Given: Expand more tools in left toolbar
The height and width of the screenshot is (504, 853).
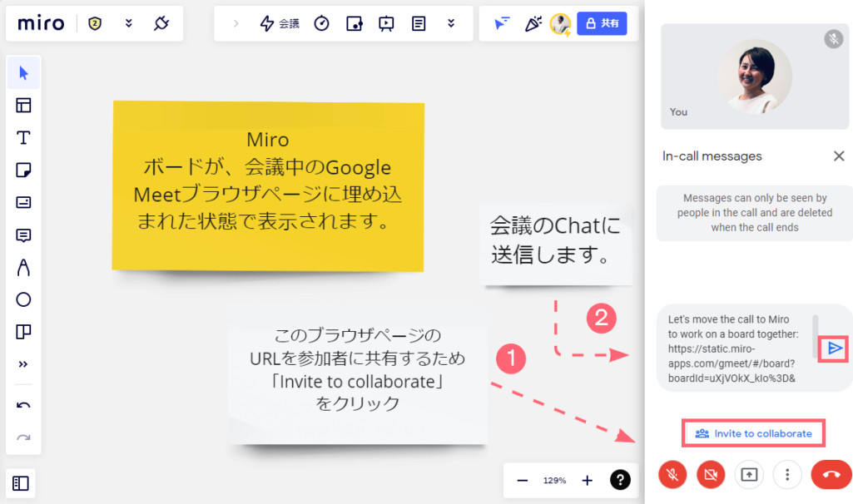Looking at the screenshot, I should point(22,364).
